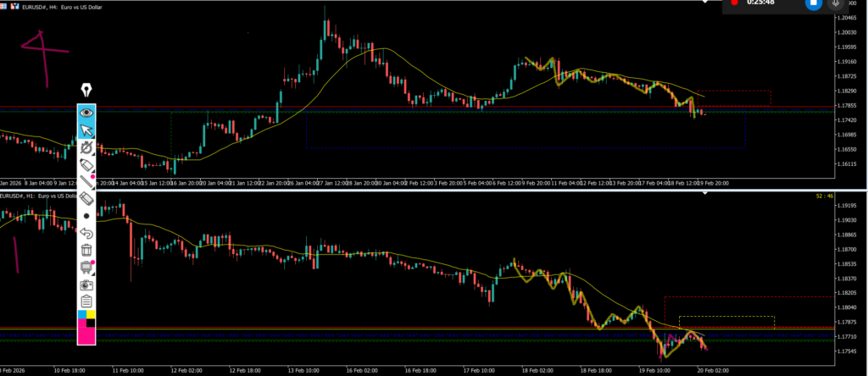Open the whiteboard screen options
Viewport: 868px width, 376px height.
86,267
